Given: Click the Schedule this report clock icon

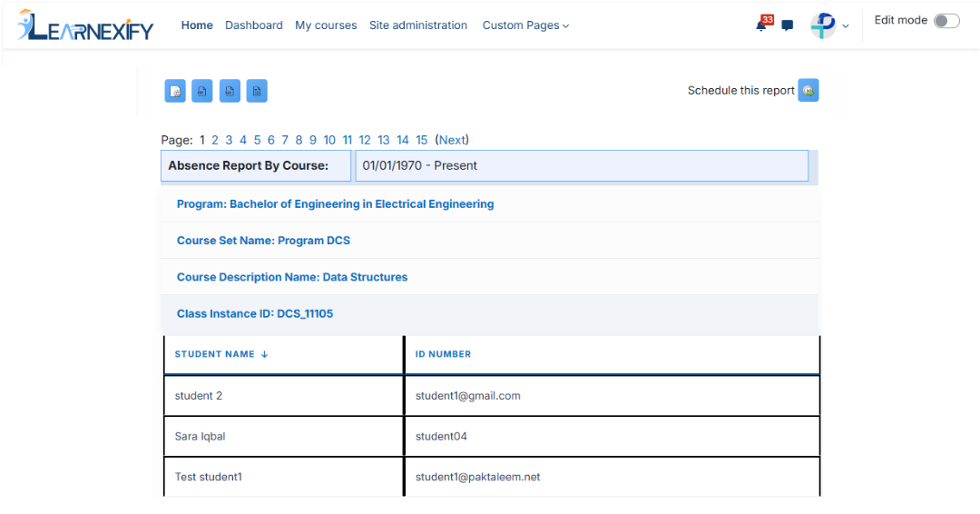Looking at the screenshot, I should 808,91.
